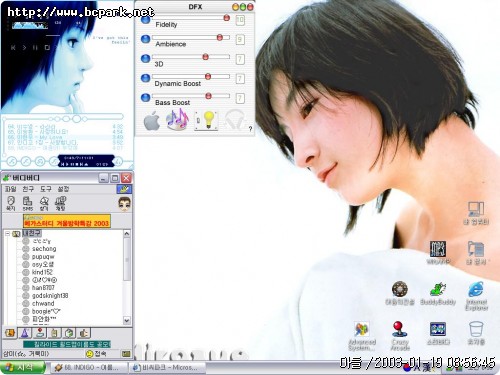Click the 찾기 (find) toolbar icon
The image size is (500, 375).
pyautogui.click(x=44, y=203)
